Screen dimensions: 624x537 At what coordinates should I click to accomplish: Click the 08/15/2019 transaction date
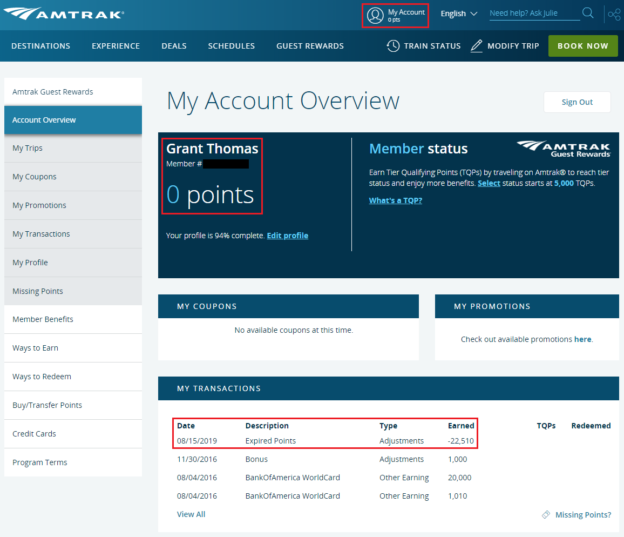pyautogui.click(x=197, y=441)
